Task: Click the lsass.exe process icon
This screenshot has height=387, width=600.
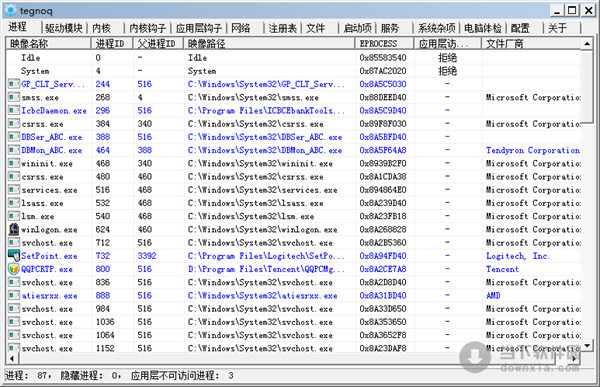Action: 14,203
